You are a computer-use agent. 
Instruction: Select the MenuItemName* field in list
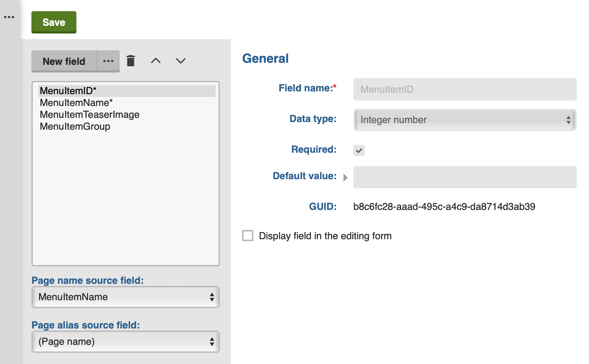[x=127, y=103]
